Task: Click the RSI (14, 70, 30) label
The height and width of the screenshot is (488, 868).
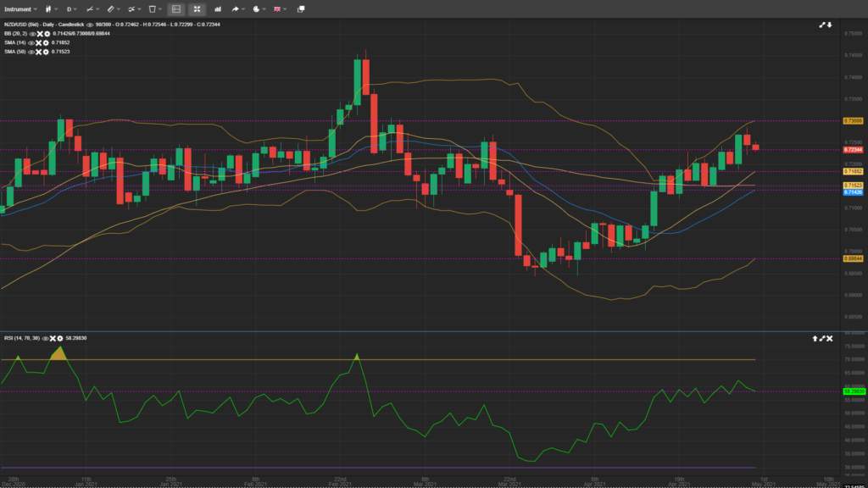Action: (22, 338)
